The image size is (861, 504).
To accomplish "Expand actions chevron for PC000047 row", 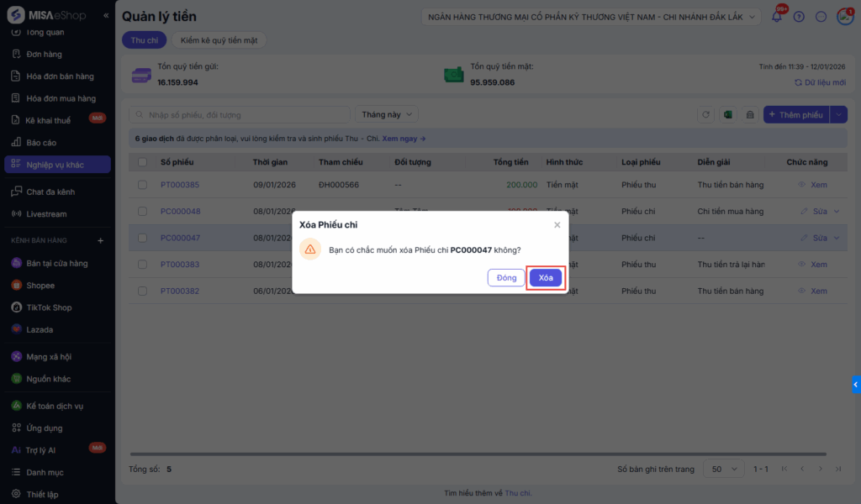I will tap(837, 238).
